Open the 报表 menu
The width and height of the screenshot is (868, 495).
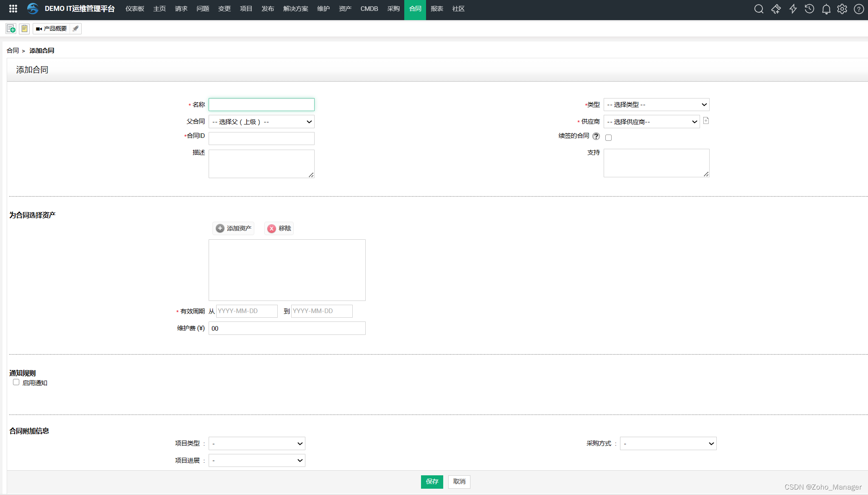[x=437, y=9]
